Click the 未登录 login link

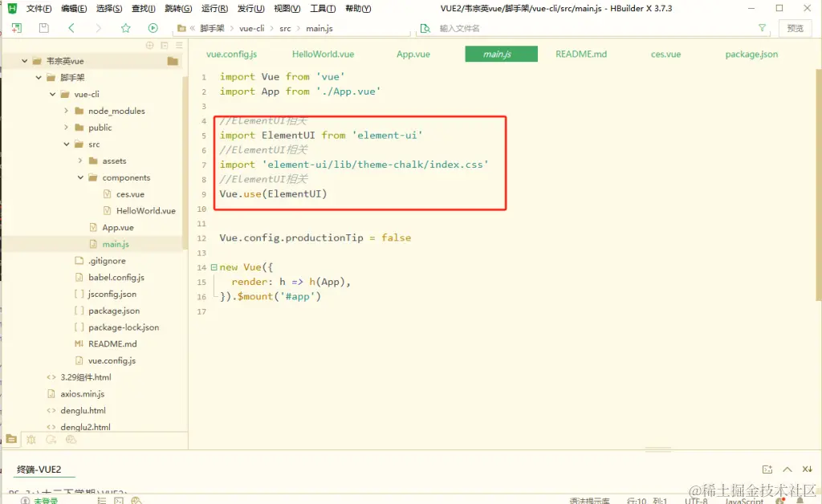pos(46,501)
